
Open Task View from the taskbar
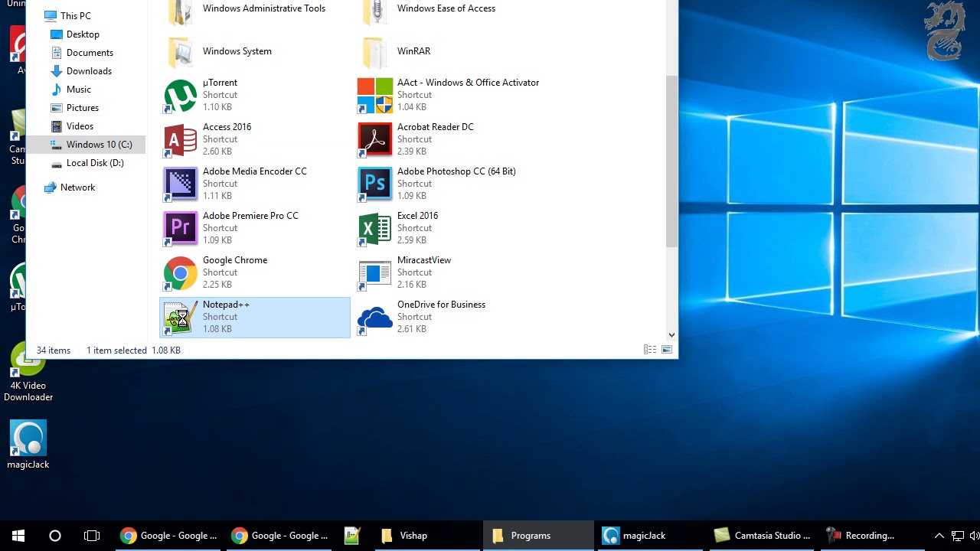[92, 536]
